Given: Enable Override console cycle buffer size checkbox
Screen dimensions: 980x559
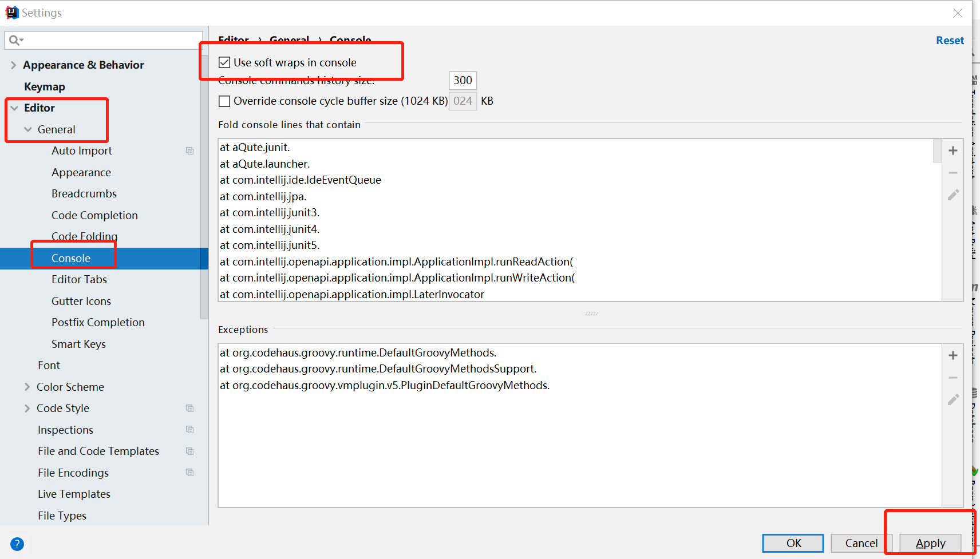Looking at the screenshot, I should click(x=224, y=101).
